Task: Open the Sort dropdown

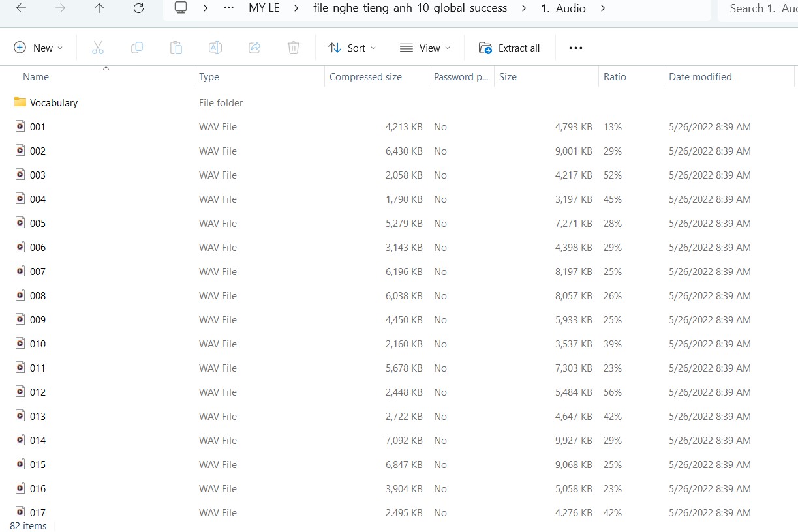Action: click(352, 47)
